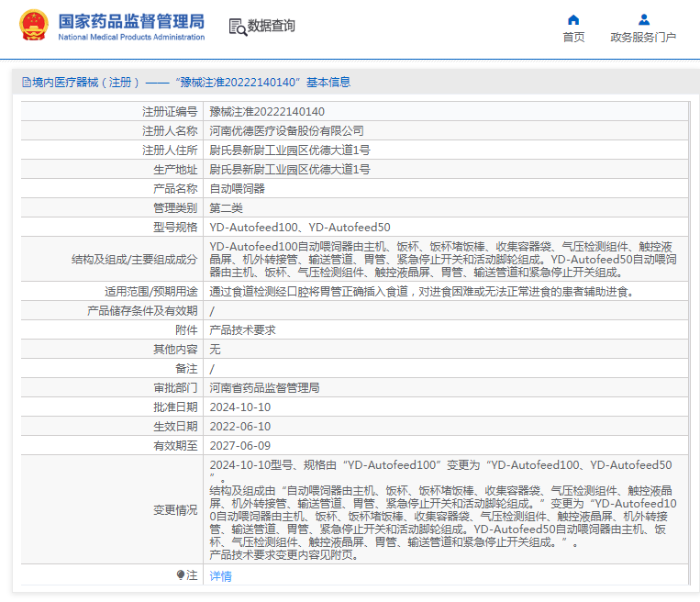The width and height of the screenshot is (700, 602).
Task: Click the document icon before 境内医疗器械
Action: click(27, 83)
